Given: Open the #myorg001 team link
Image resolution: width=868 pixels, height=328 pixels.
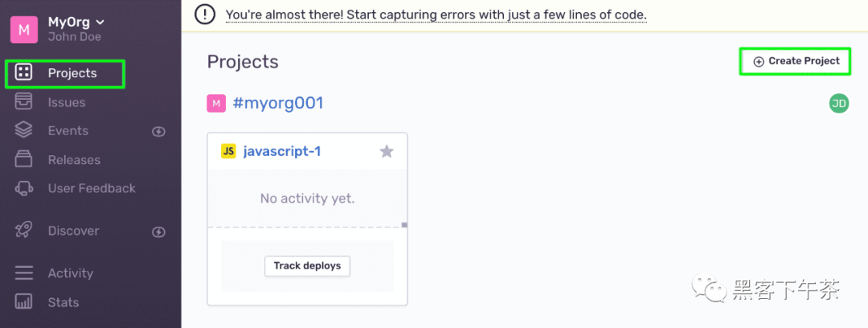Looking at the screenshot, I should tap(278, 103).
